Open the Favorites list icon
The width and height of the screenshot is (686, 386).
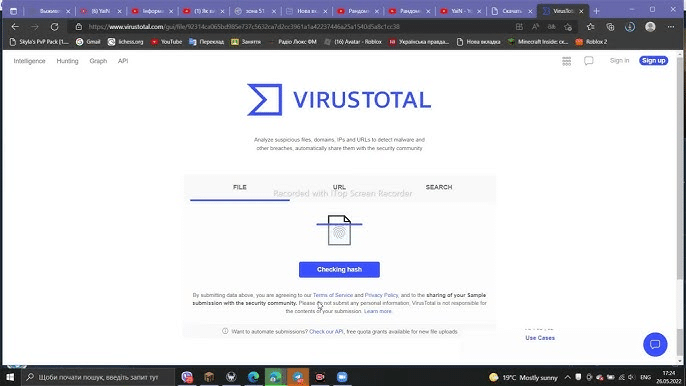590,27
